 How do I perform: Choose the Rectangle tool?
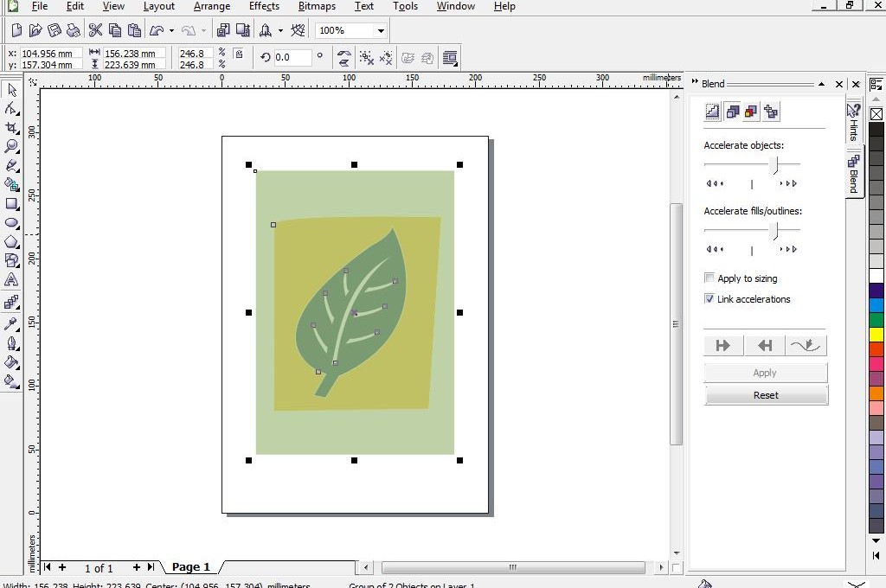(12, 204)
